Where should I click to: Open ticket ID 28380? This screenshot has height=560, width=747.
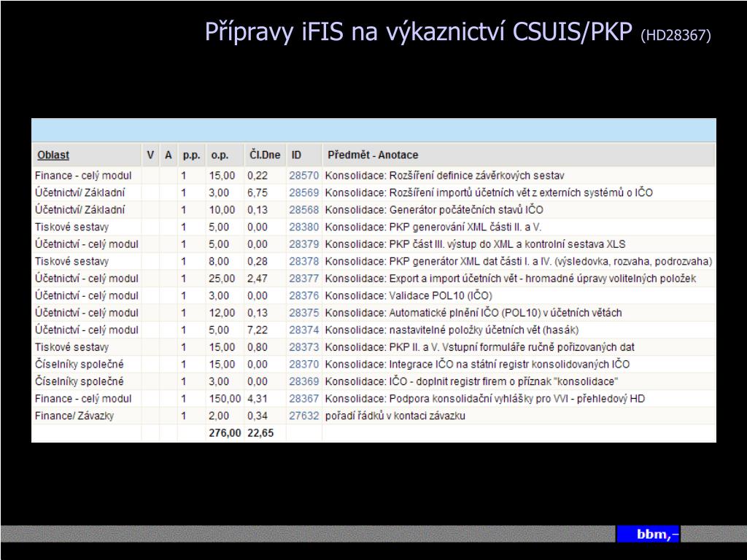(x=303, y=227)
